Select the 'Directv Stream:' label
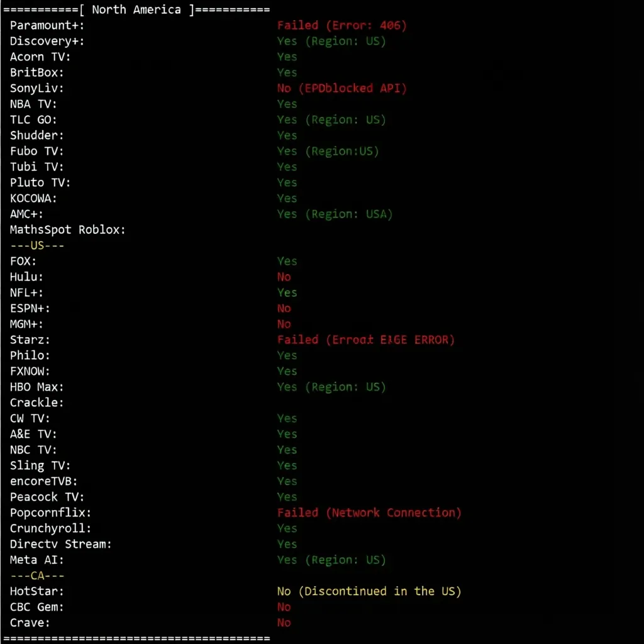644x644 pixels. coord(60,544)
